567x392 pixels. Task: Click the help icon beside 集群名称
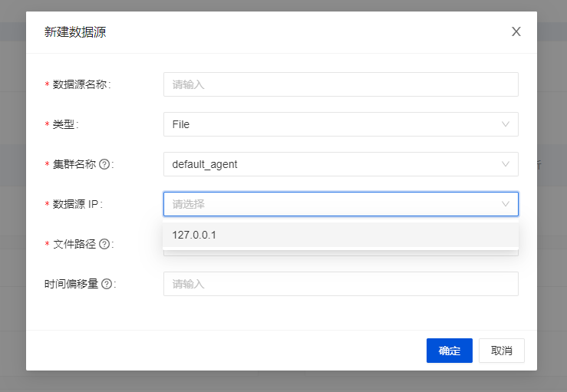104,164
